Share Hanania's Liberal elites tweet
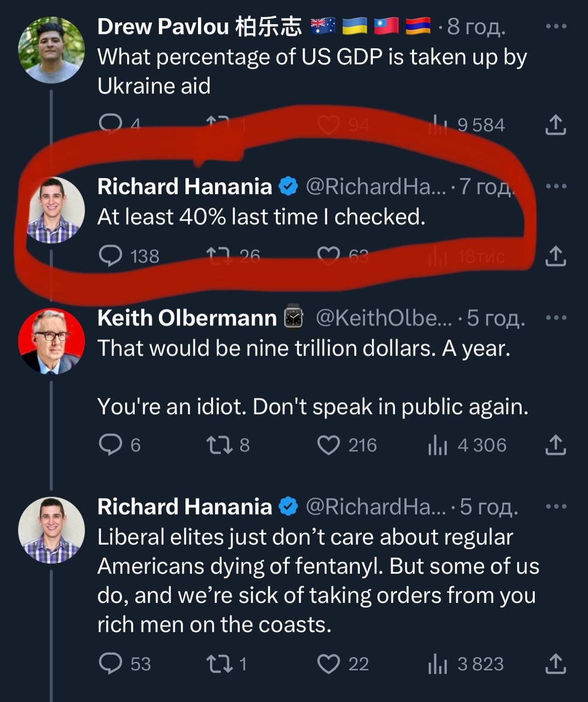Screen dimensions: 588x702 (555, 664)
